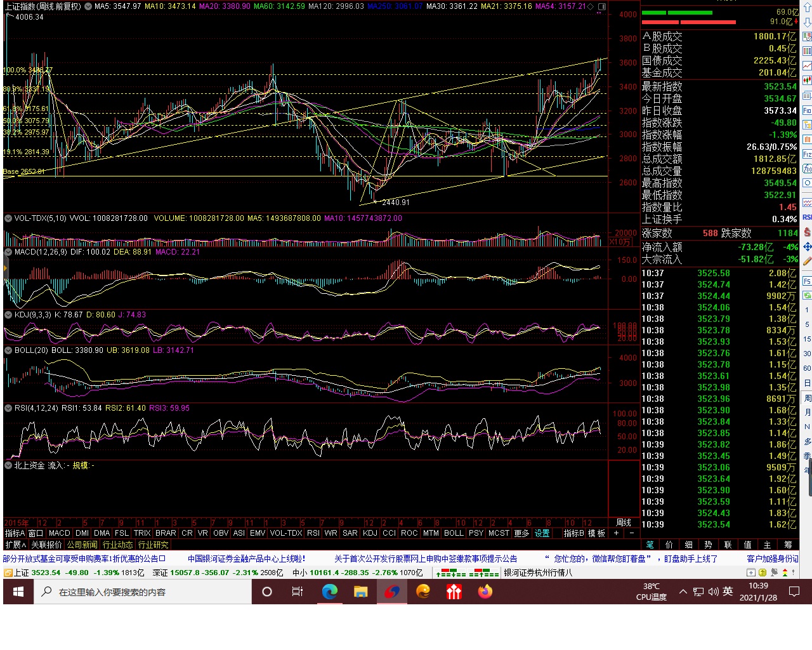Open Microsoft Edge from the taskbar
This screenshot has height=650, width=812.
(x=329, y=592)
